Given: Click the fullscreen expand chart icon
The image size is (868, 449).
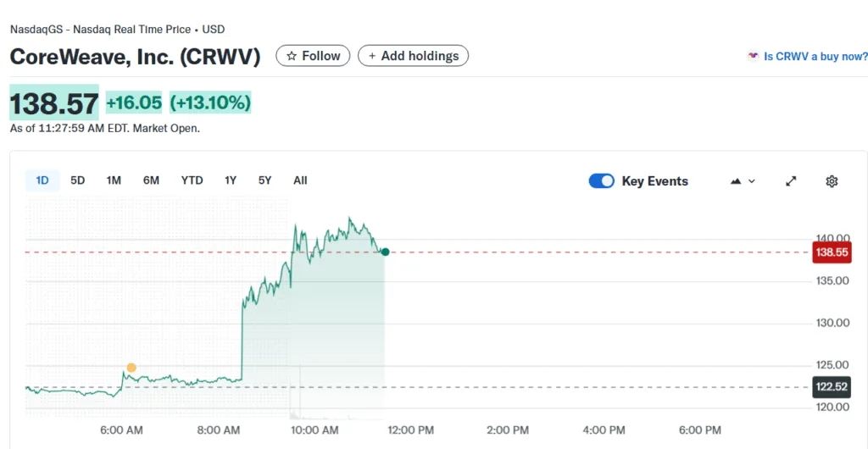Looking at the screenshot, I should click(x=791, y=181).
